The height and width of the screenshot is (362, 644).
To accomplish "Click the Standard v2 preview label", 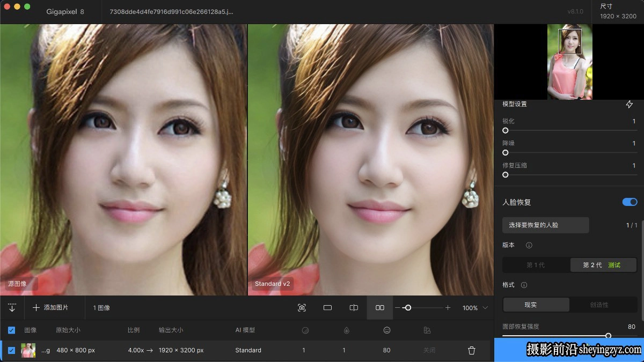I will point(272,284).
